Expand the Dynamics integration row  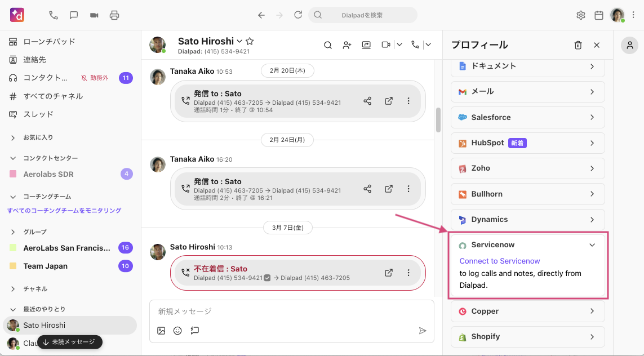(x=528, y=220)
